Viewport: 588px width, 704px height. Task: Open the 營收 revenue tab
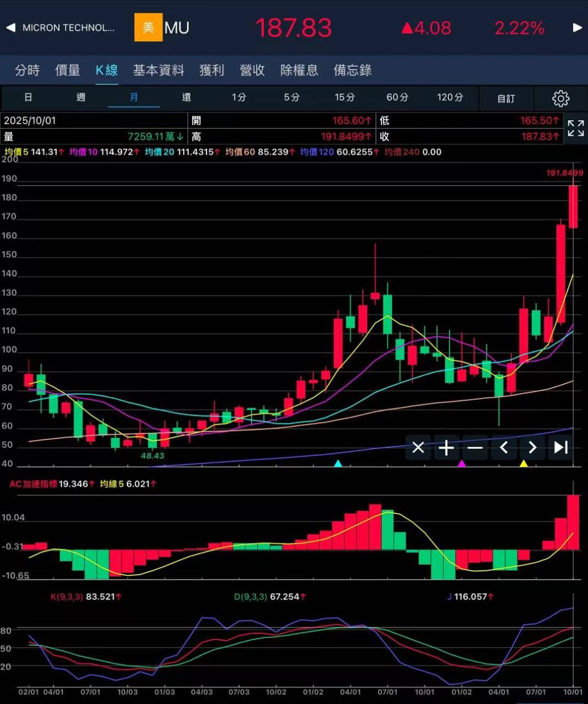click(252, 70)
